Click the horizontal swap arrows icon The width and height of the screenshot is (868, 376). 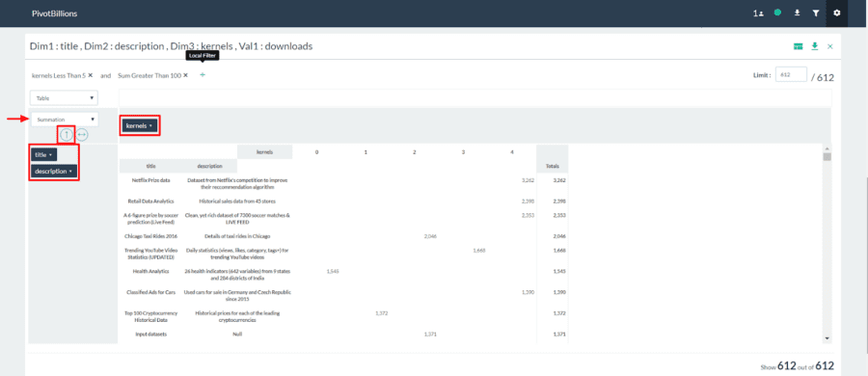(82, 135)
